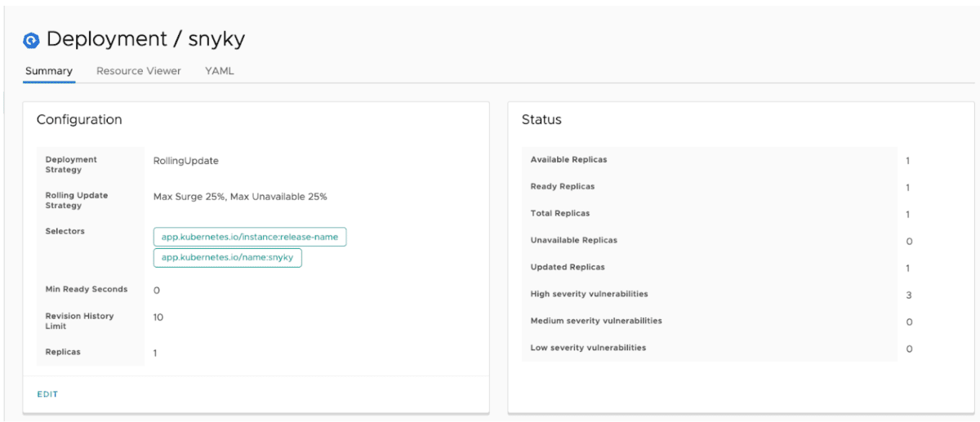The image size is (980, 422).
Task: Click the Ready Replicas row label
Action: pos(563,186)
